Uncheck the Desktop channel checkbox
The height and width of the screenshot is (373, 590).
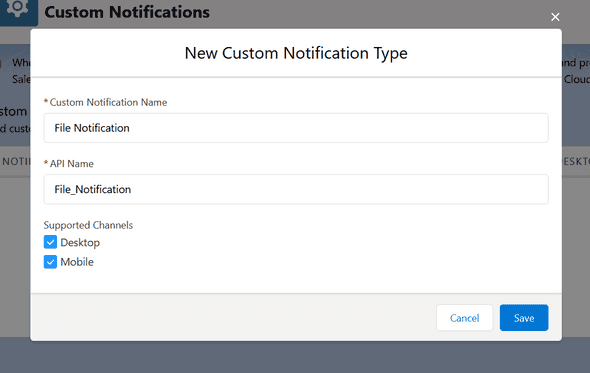50,242
